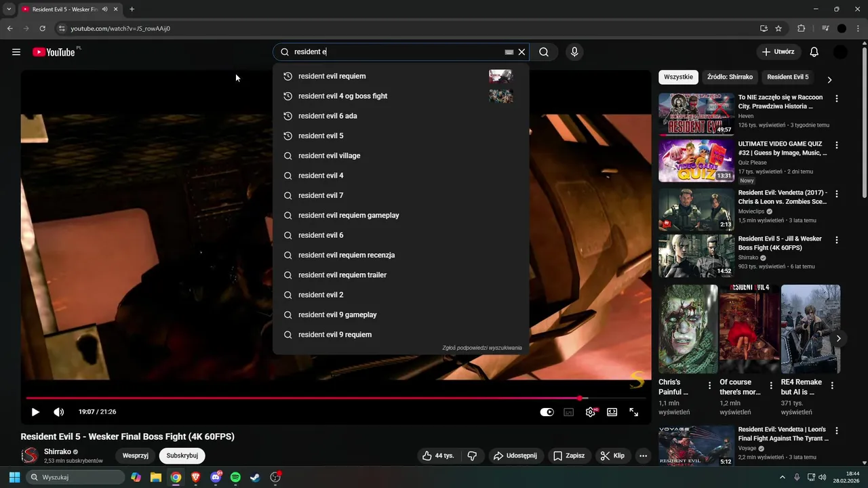Open the on-screen keyboard in search box
Screen dimensions: 868x488
tap(509, 52)
